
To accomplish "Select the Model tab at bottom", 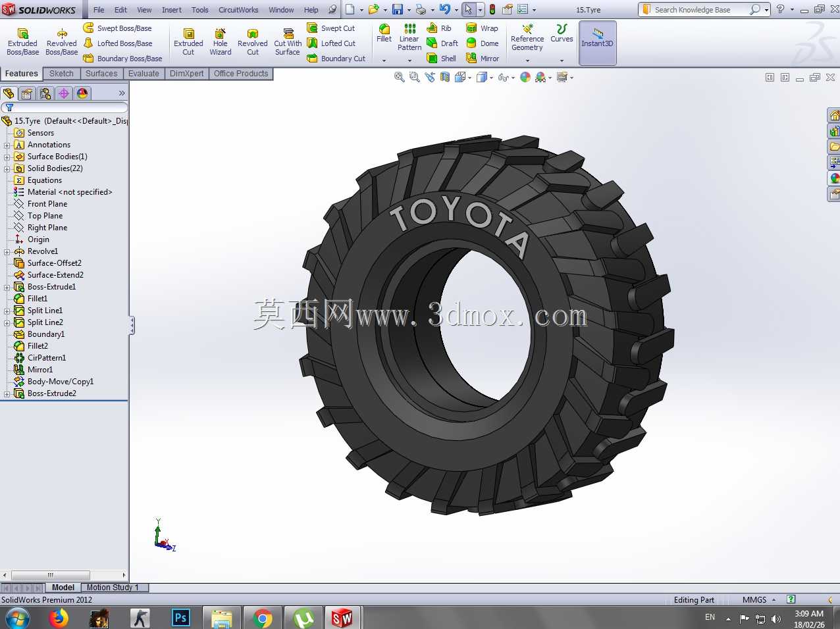I will coord(63,588).
